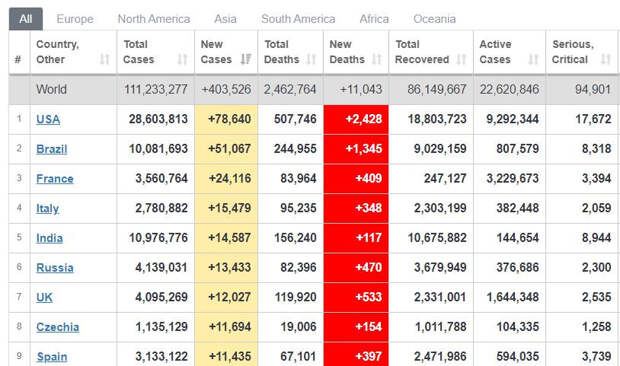Click the red USA new deaths cell
The height and width of the screenshot is (366, 620).
point(356,119)
